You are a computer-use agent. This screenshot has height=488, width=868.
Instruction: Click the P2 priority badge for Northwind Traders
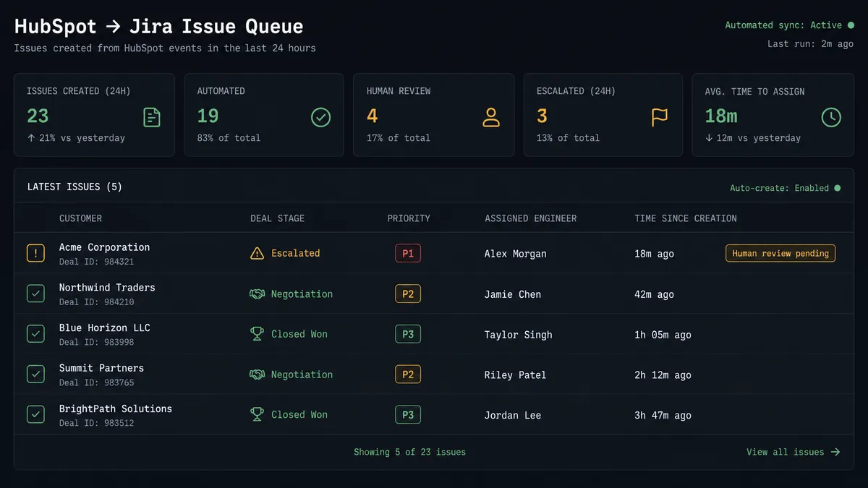408,294
